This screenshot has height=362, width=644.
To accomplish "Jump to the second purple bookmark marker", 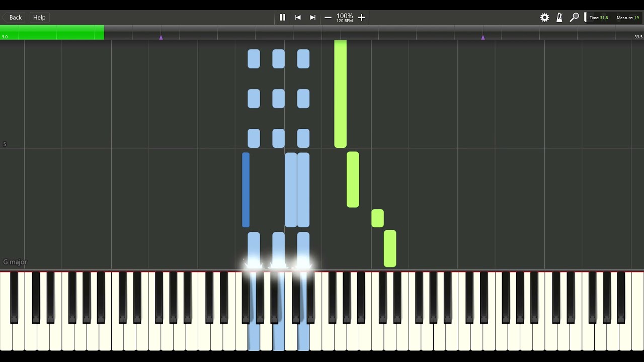I will pos(483,37).
